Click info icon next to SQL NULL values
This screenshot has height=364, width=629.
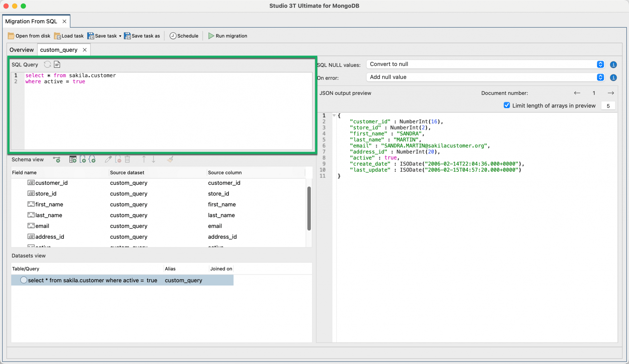(x=613, y=65)
